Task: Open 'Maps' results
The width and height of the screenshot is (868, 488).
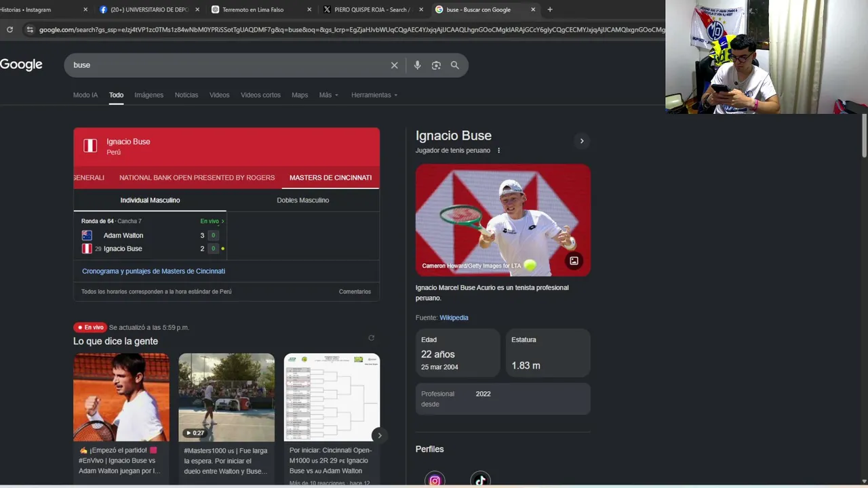Action: (300, 95)
